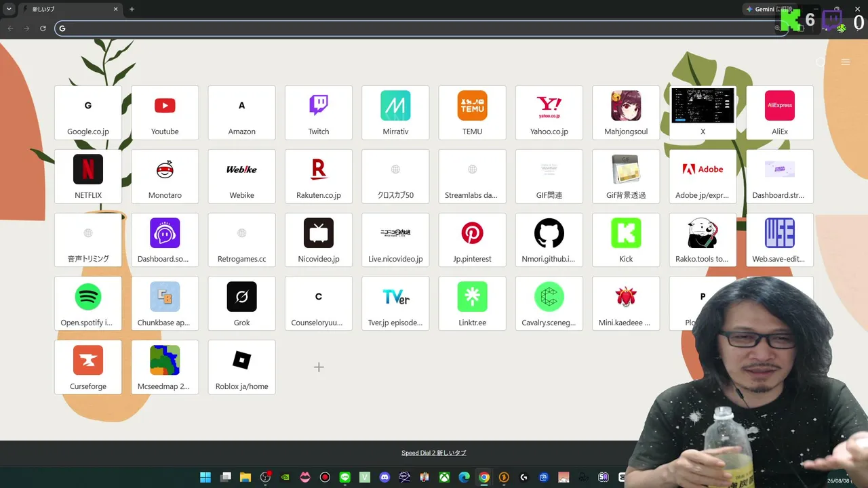
Task: Open the Webike dial
Action: [x=242, y=176]
